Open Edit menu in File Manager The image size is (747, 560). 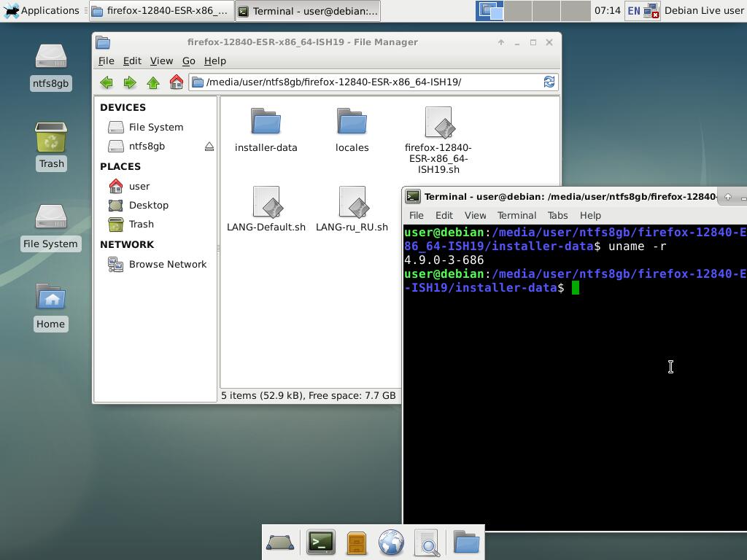pyautogui.click(x=132, y=61)
